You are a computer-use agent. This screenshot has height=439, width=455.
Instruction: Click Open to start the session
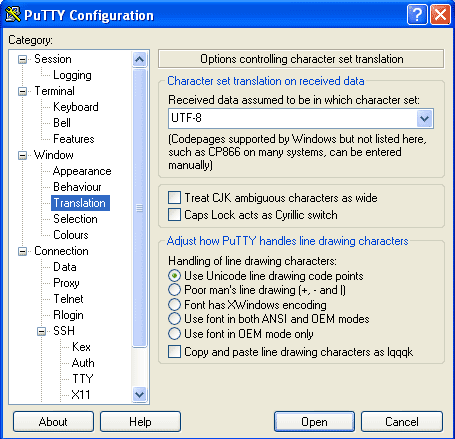[x=314, y=422]
